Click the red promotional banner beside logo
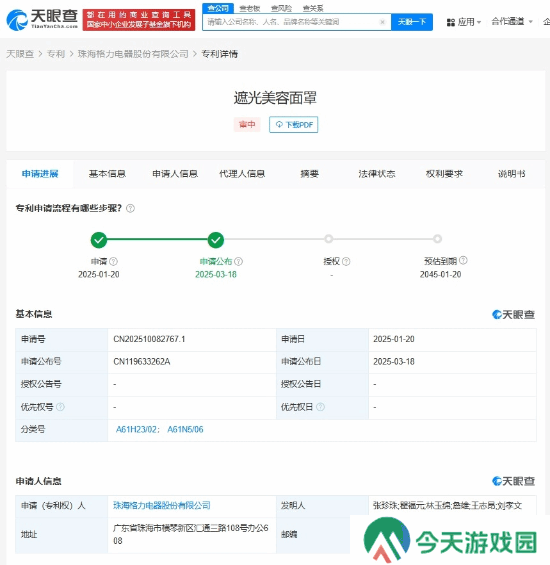Image resolution: width=550 pixels, height=565 pixels. pos(139,20)
